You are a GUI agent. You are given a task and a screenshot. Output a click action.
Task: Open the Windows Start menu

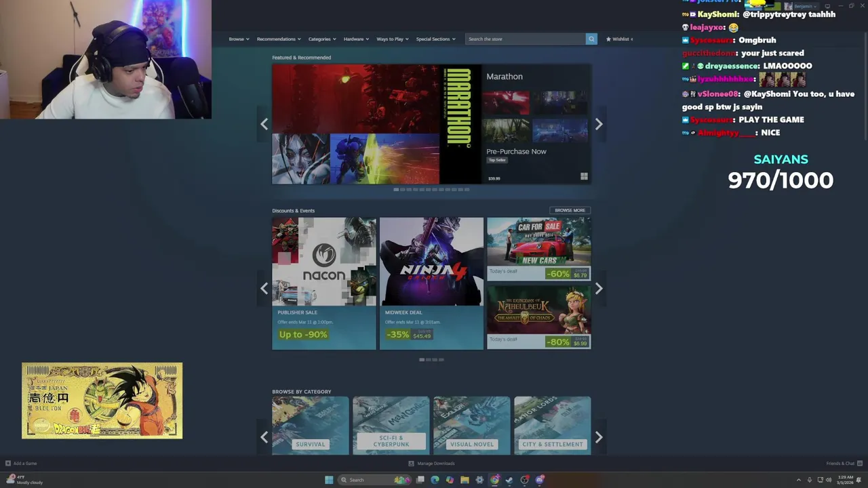329,480
